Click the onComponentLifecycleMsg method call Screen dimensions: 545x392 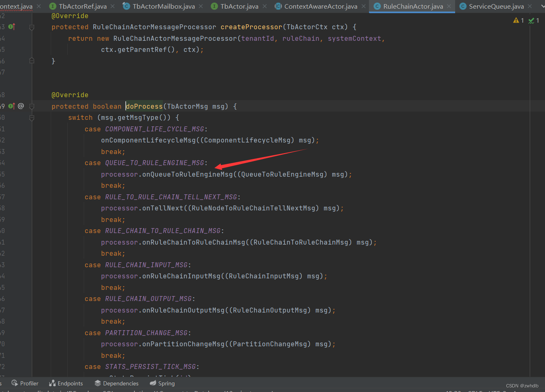click(x=148, y=140)
